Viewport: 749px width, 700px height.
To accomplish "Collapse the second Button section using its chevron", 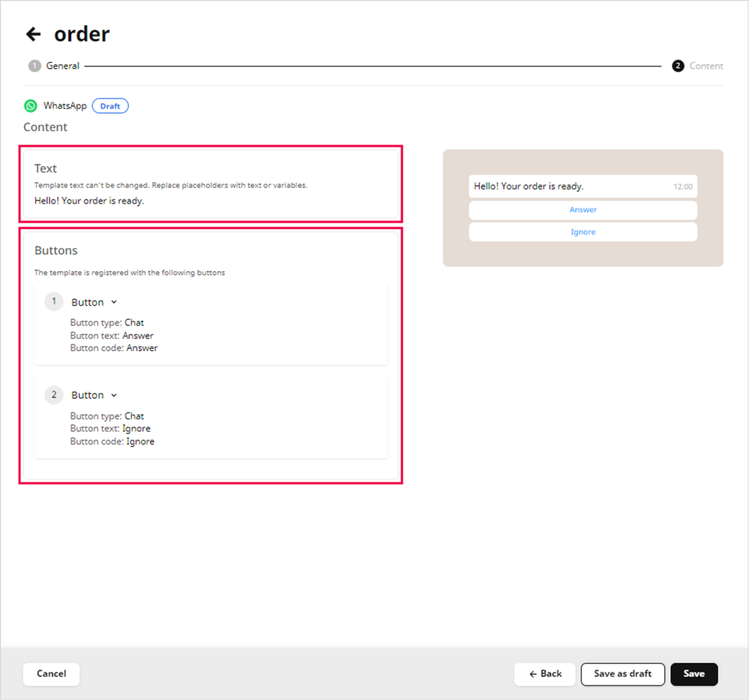I will [114, 396].
